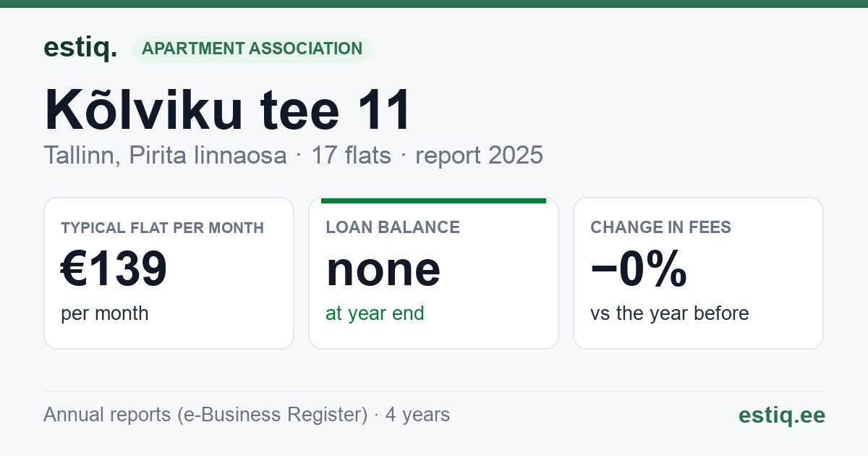Open the Change in fees card
Screen dimensions: 868x456
[698, 273]
